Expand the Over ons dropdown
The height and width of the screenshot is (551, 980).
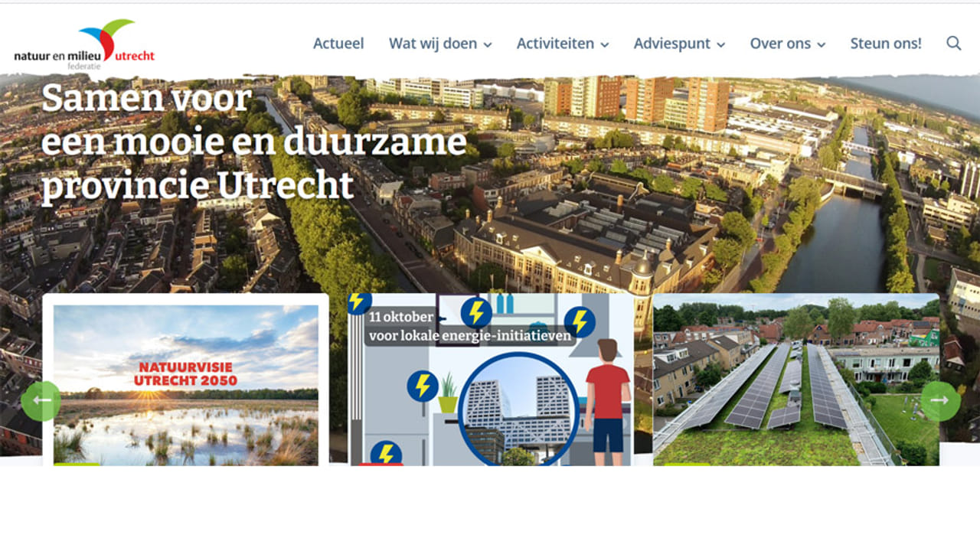click(x=788, y=44)
